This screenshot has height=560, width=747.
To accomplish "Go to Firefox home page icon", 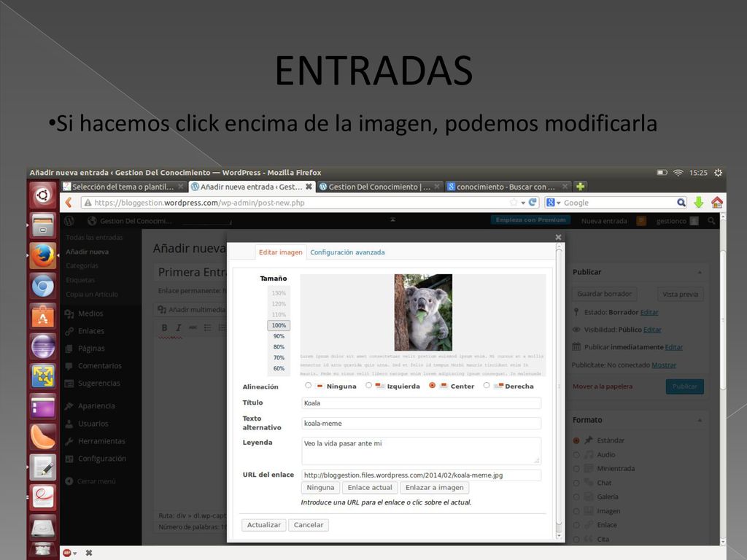I will [717, 203].
